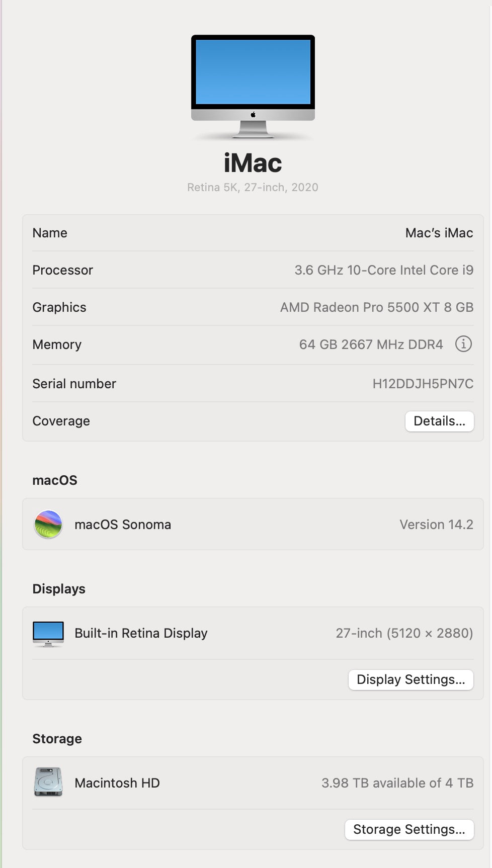Screen dimensions: 492x868
Task: Click the iMac computer icon at the top
Action: [x=253, y=88]
